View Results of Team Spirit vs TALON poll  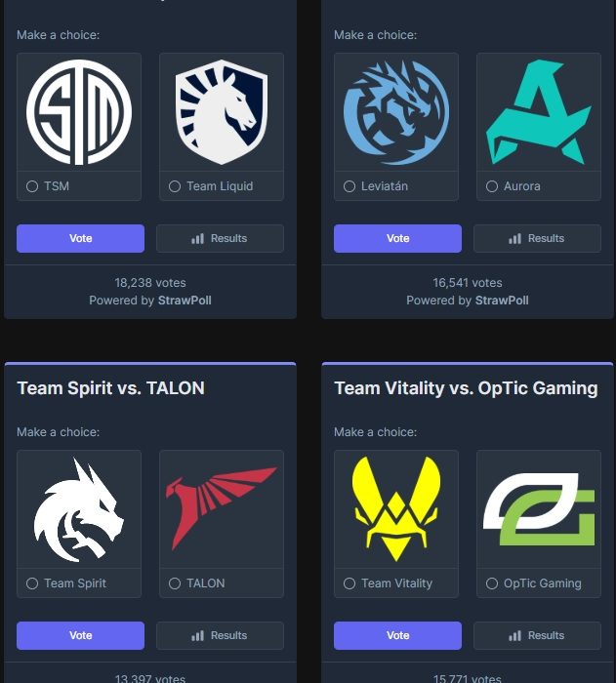tap(221, 635)
